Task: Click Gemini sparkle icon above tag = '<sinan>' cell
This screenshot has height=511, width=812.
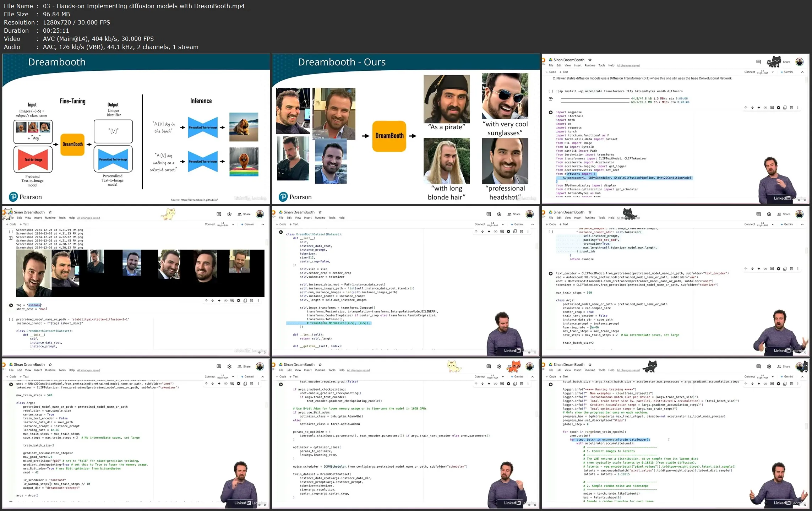Action: click(x=219, y=300)
